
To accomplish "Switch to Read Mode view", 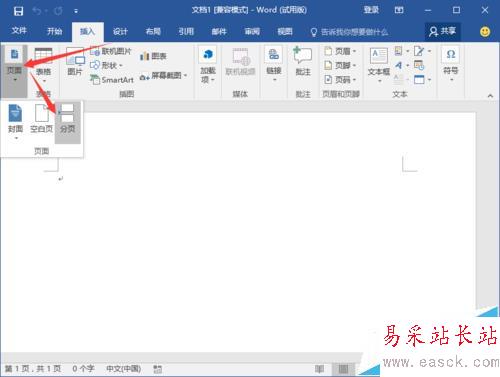I will (319, 369).
